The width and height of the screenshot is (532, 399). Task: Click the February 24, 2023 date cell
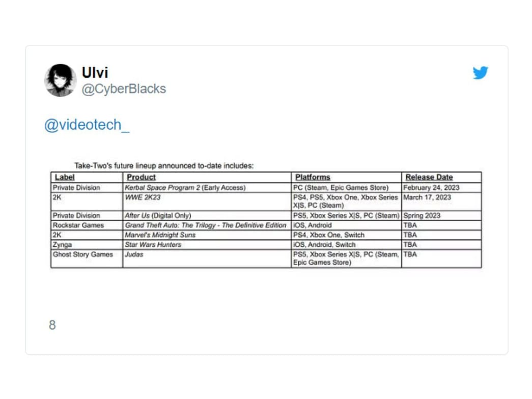coord(431,188)
